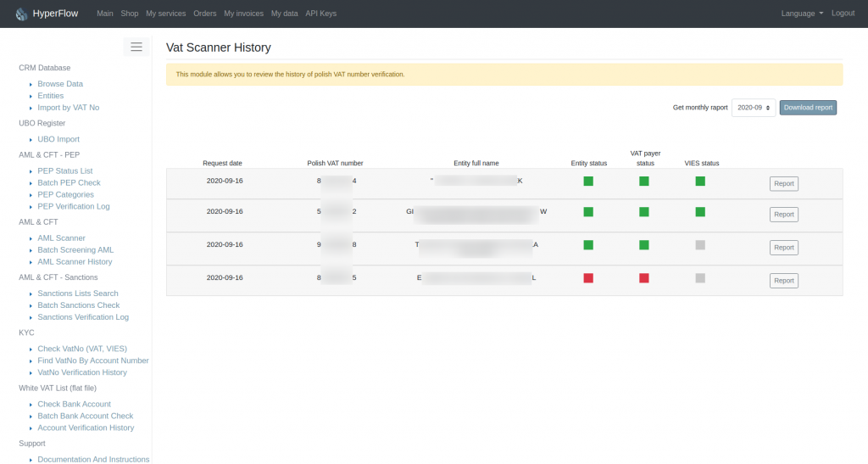The width and height of the screenshot is (868, 464).
Task: Click red Entity status square in last row
Action: point(588,278)
